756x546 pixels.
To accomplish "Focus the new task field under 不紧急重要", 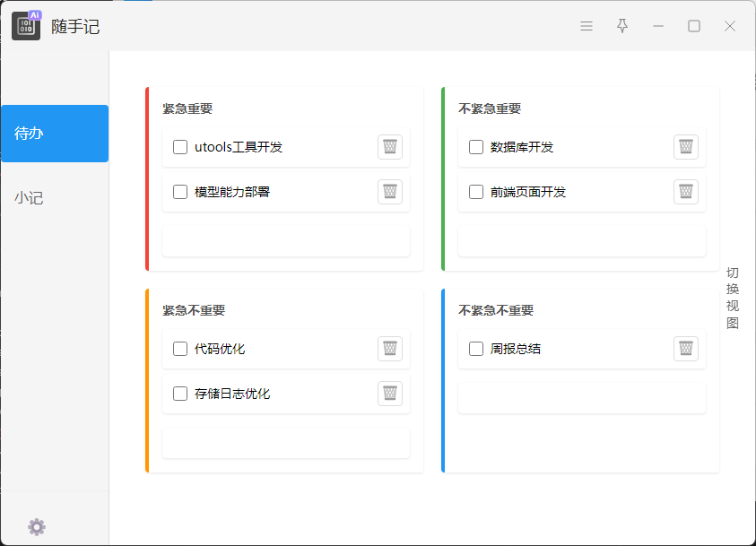I will 582,240.
